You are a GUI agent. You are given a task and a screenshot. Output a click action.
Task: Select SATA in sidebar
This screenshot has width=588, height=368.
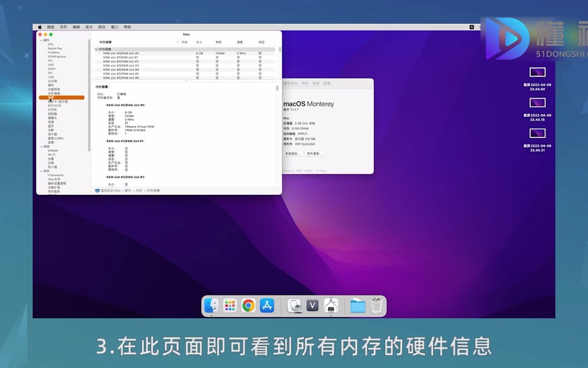(x=51, y=69)
